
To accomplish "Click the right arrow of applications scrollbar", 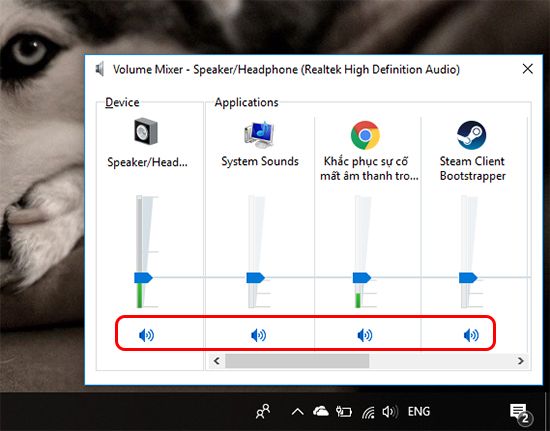I will click(x=521, y=361).
